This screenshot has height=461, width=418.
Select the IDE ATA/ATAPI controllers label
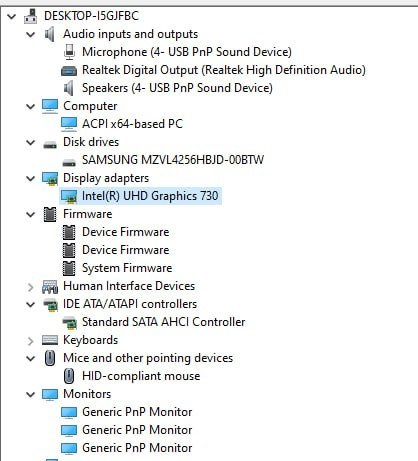coord(130,304)
